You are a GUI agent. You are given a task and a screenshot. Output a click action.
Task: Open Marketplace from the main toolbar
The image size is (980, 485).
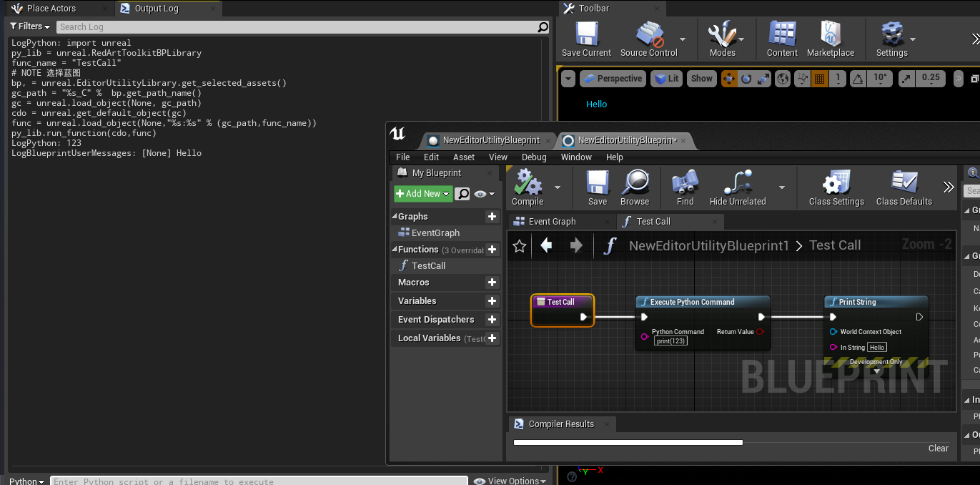point(830,39)
